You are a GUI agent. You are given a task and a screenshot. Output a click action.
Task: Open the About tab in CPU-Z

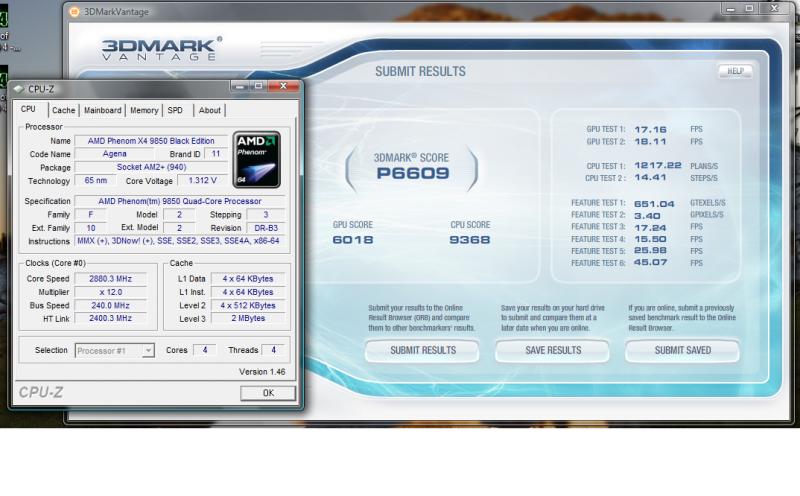click(210, 110)
